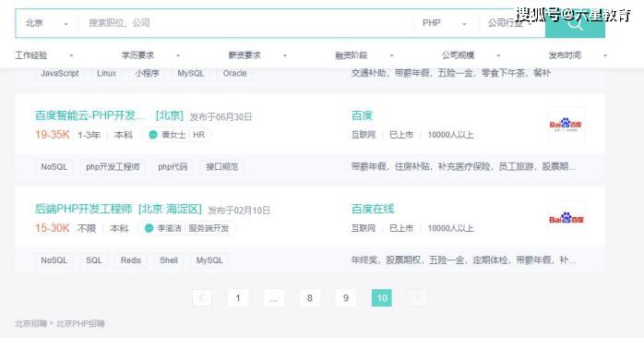
Task: Go to results page 8
Action: 310,298
